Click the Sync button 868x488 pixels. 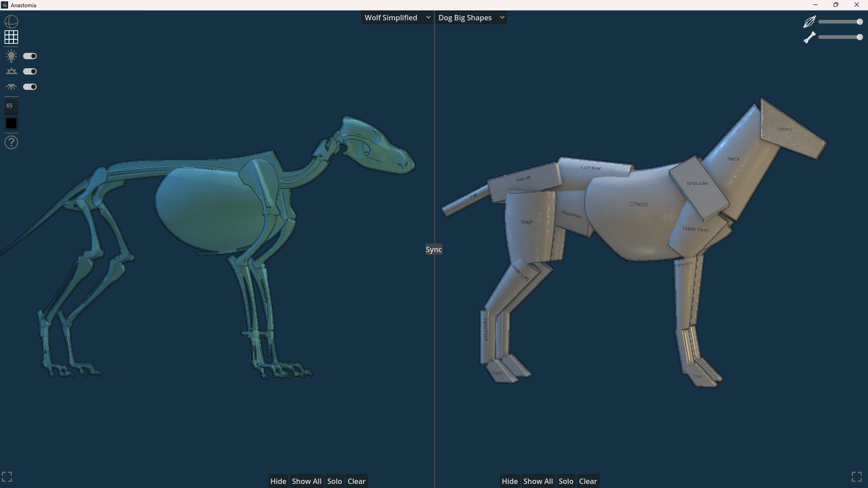click(434, 249)
